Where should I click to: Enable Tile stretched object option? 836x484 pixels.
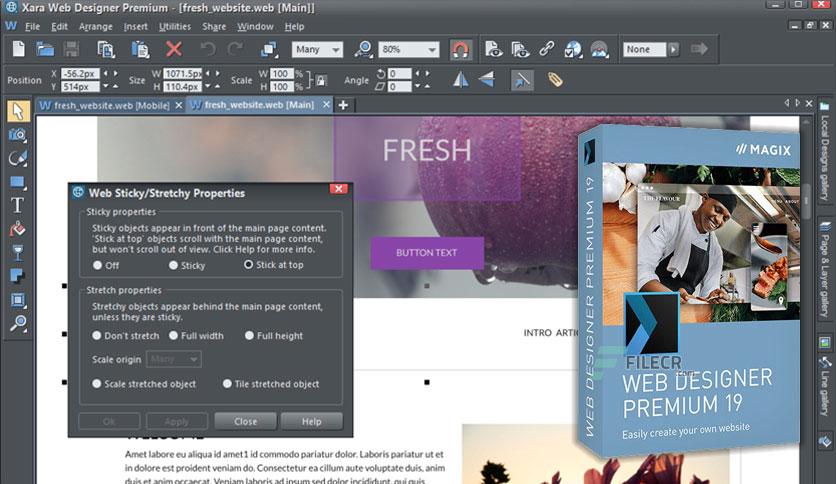coord(228,384)
